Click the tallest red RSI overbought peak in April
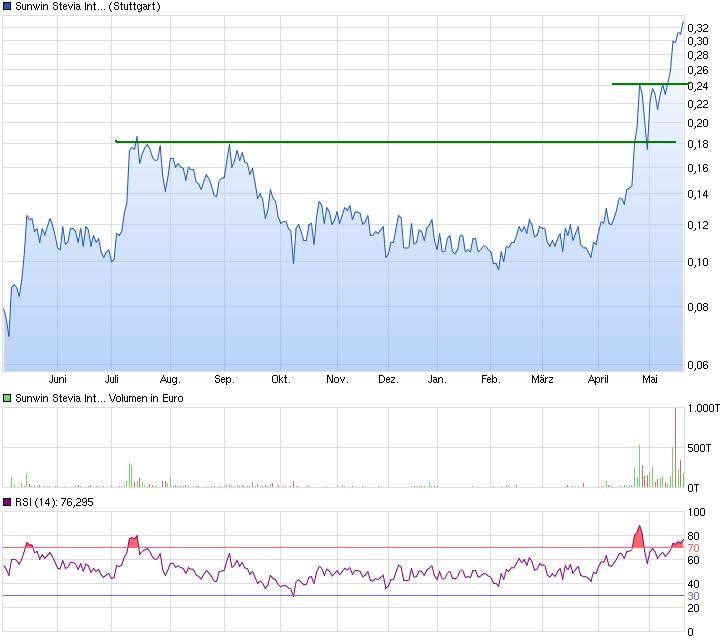 tap(639, 538)
